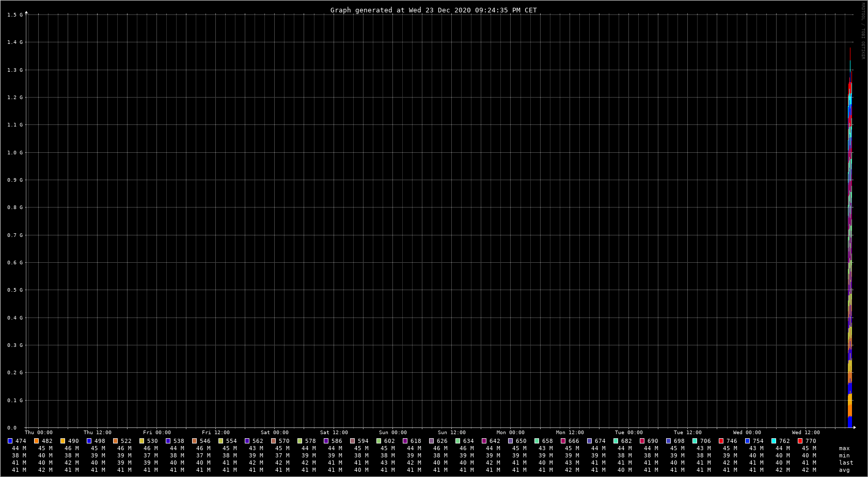Click the 'Sat 12:00' time axis label
The width and height of the screenshot is (868, 477).
[334, 433]
